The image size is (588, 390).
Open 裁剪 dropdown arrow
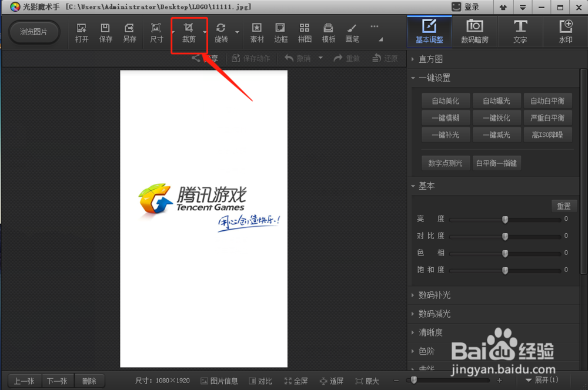click(x=205, y=32)
